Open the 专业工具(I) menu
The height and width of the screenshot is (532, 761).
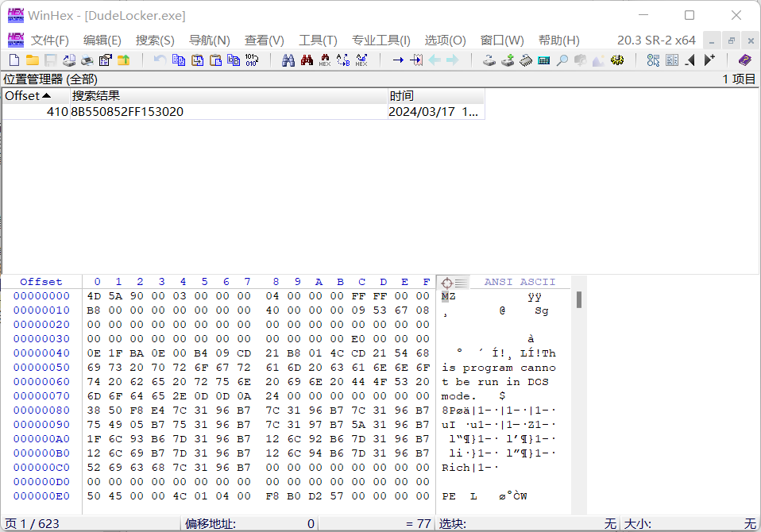click(x=381, y=40)
